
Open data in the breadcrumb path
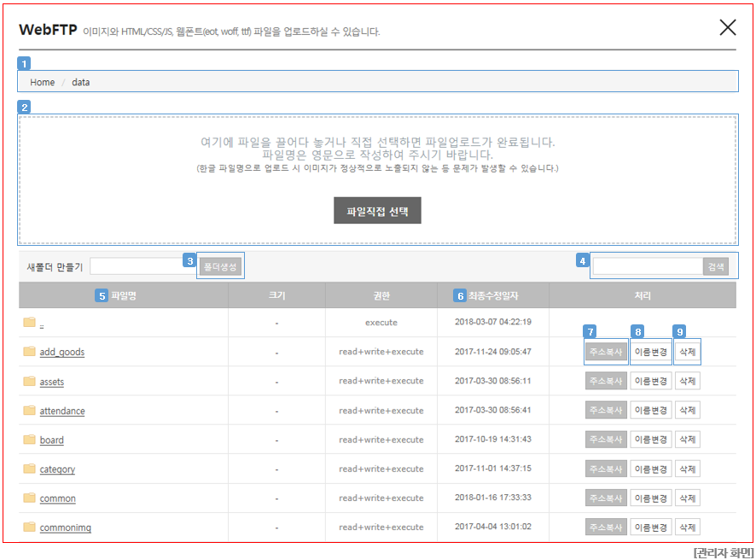pyautogui.click(x=80, y=82)
